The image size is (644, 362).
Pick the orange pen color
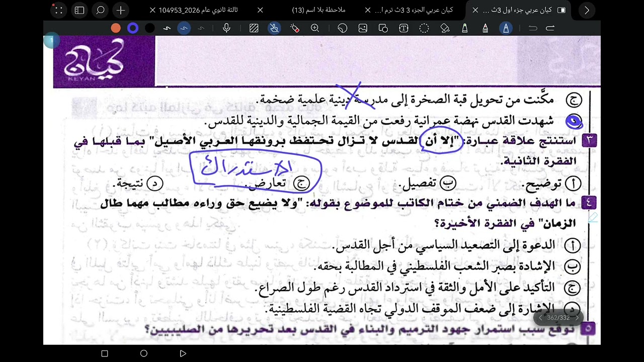(x=116, y=28)
